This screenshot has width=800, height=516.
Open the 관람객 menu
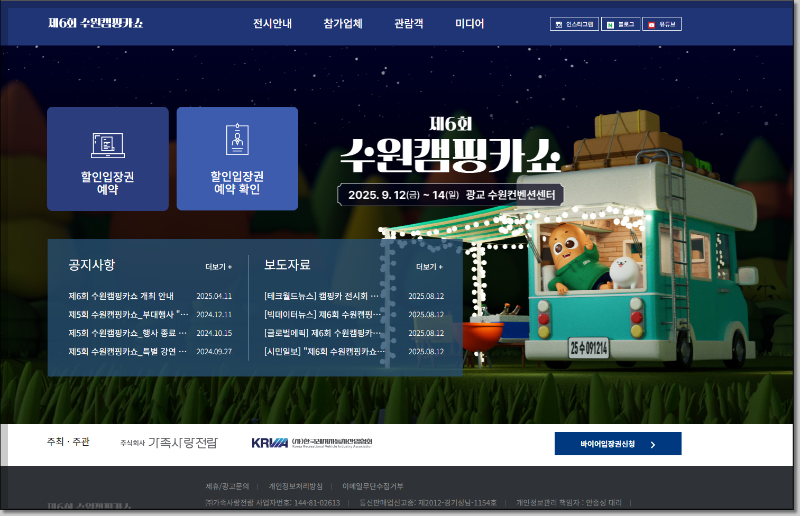[x=409, y=23]
